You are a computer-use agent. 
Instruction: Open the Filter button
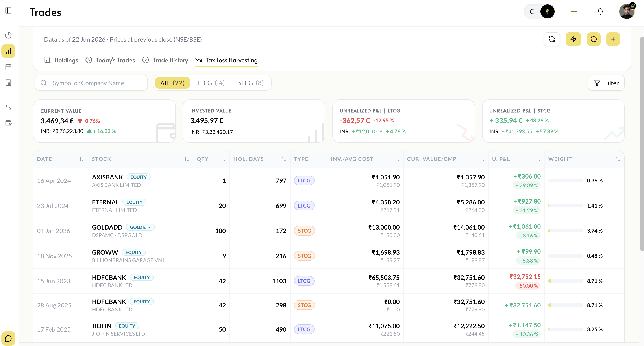[606, 83]
